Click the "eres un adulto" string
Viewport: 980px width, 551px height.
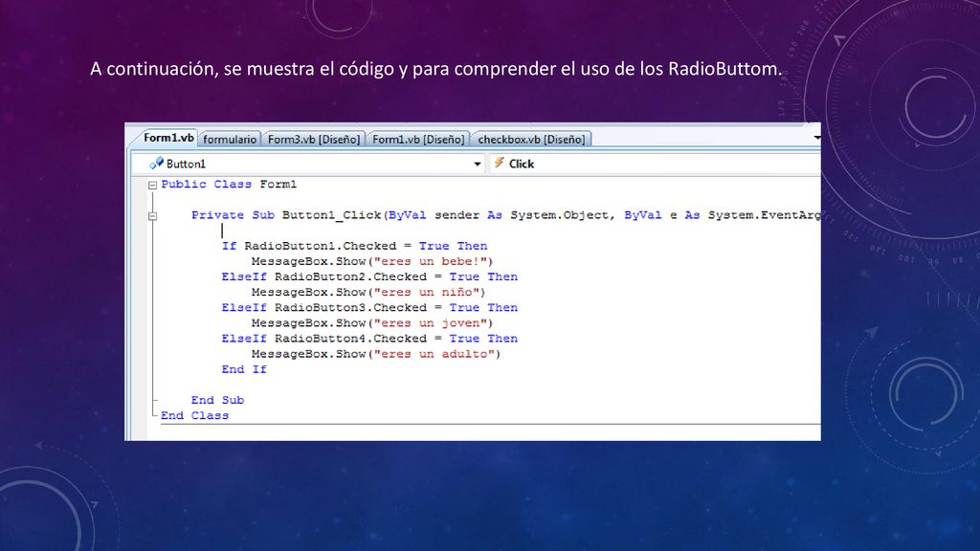tap(434, 354)
